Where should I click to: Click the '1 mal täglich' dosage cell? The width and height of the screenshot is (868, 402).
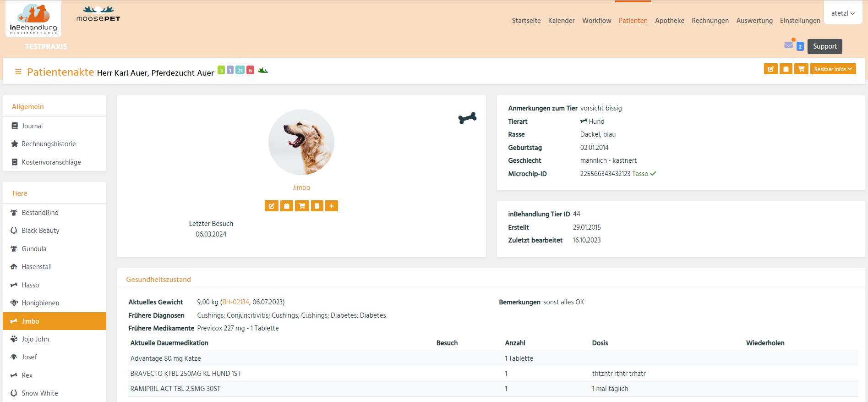(610, 389)
